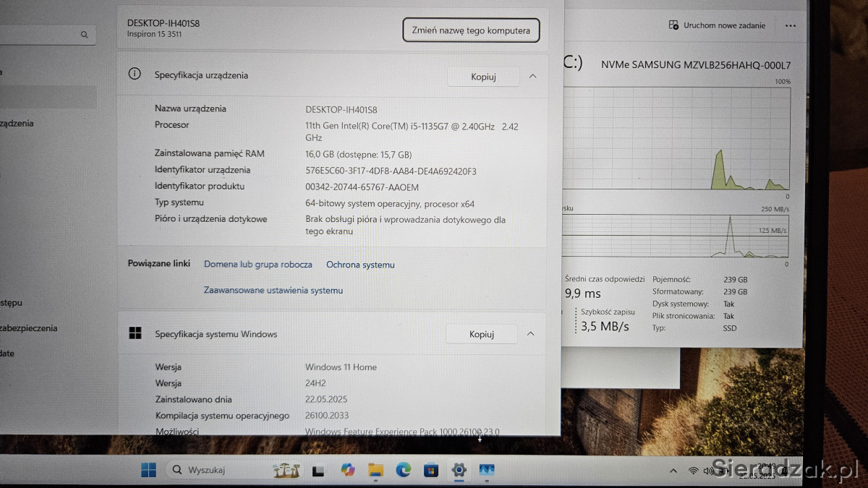Click the Plik stronicowania label
868x488 pixels.
coord(684,316)
